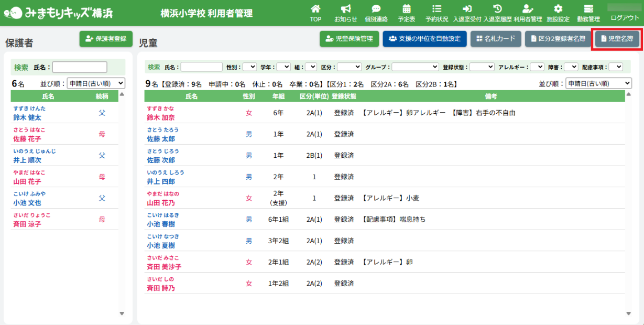Open child record 鈴木 加奈
The height and width of the screenshot is (325, 644).
tap(161, 117)
